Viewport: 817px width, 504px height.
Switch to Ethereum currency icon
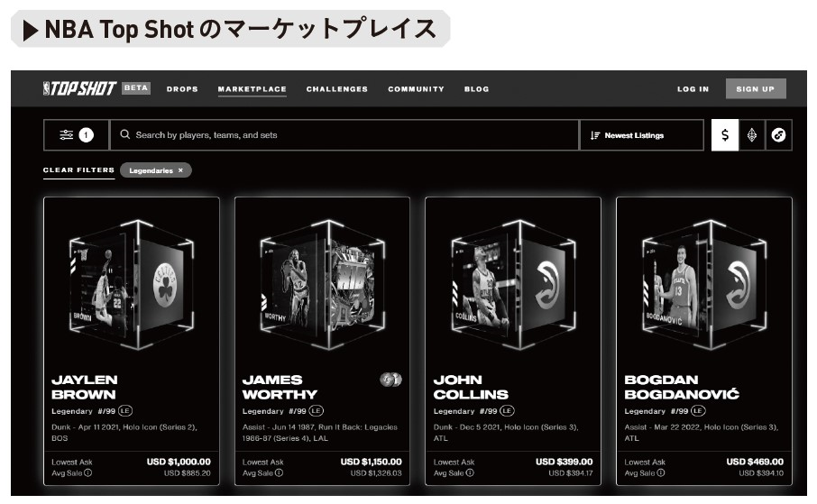click(752, 135)
